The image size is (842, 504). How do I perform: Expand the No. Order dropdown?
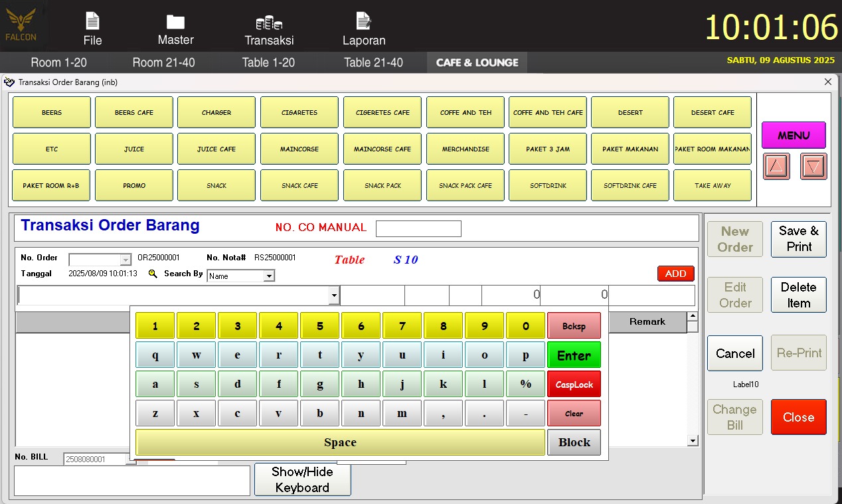click(126, 260)
